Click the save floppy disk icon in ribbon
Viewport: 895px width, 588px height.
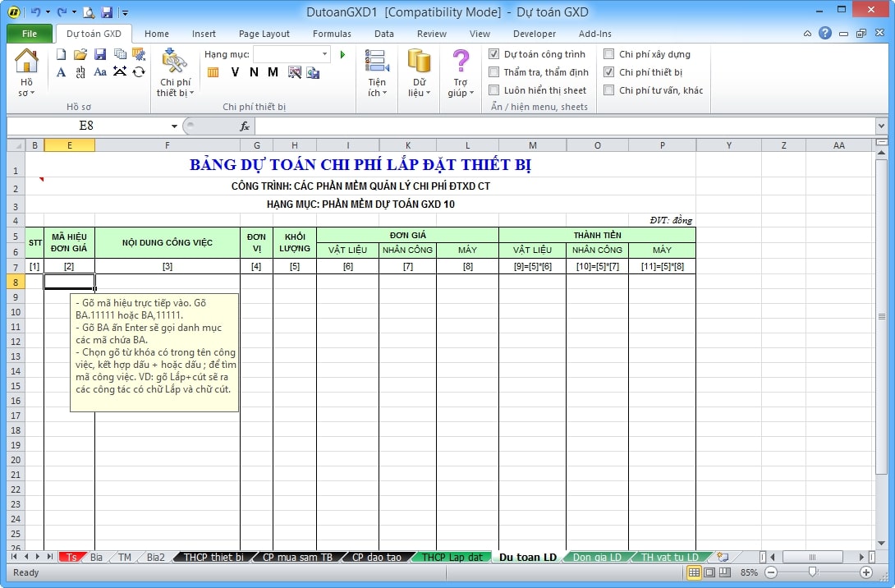100,54
